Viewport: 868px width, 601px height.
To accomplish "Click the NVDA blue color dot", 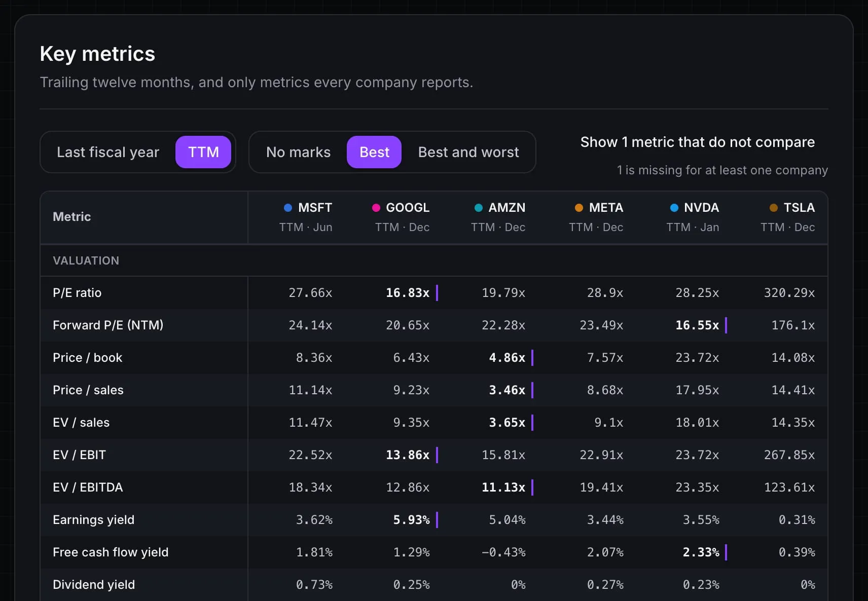I will coord(674,208).
